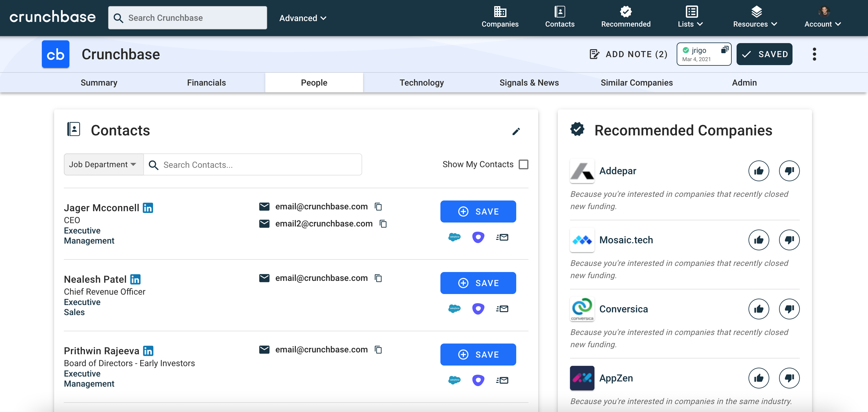Screen dimensions: 868x412
Task: Click the email sequence icon for Prithwin Rajeeva
Action: pos(502,380)
